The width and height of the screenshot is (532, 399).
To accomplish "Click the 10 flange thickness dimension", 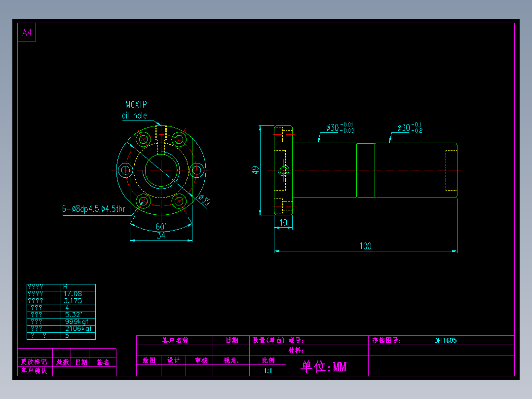I will pyautogui.click(x=283, y=223).
